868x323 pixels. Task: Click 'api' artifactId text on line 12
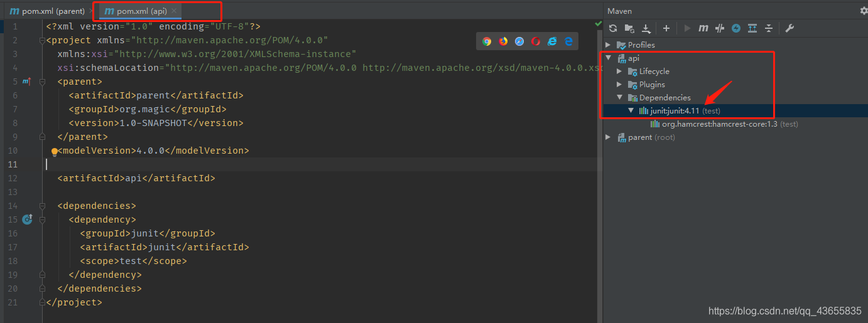tap(133, 178)
